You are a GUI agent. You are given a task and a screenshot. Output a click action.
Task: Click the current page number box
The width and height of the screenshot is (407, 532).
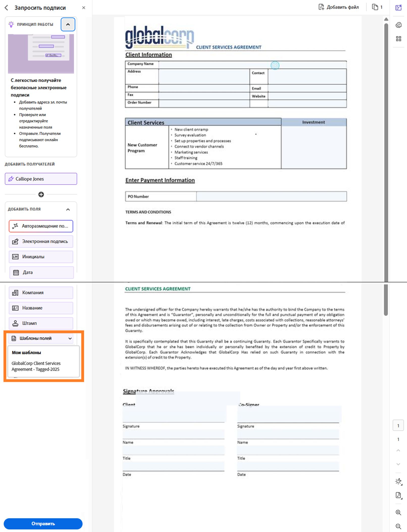point(398,426)
